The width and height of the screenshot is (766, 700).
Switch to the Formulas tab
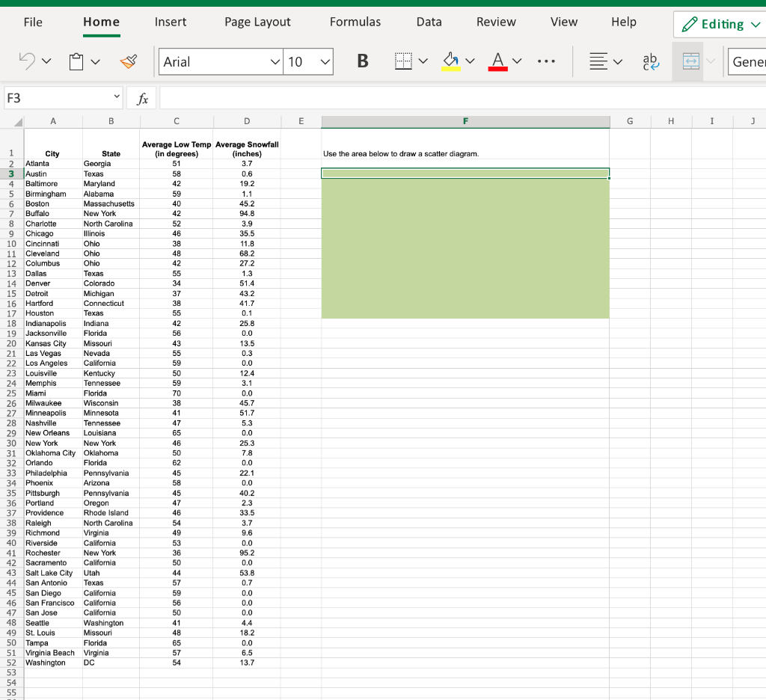[x=355, y=22]
